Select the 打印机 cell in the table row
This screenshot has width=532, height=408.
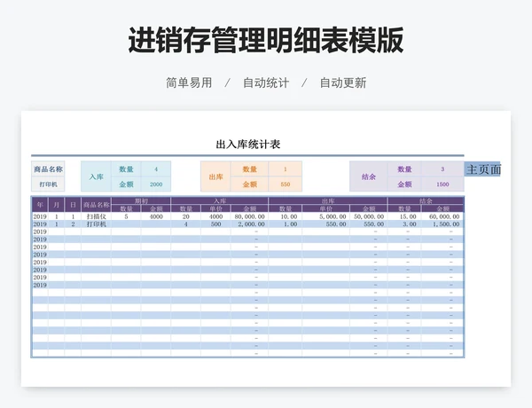[x=97, y=224]
